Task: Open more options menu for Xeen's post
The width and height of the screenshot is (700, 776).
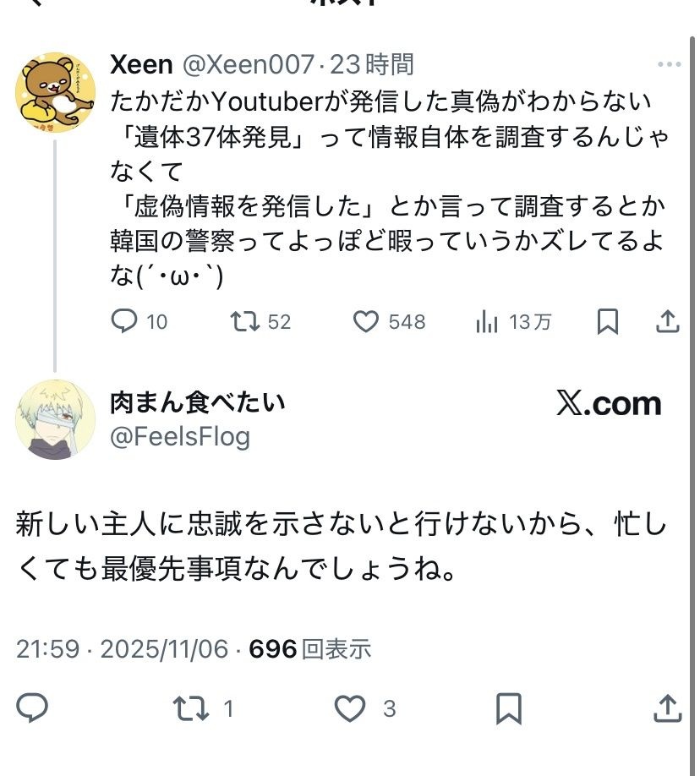Action: pyautogui.click(x=669, y=64)
